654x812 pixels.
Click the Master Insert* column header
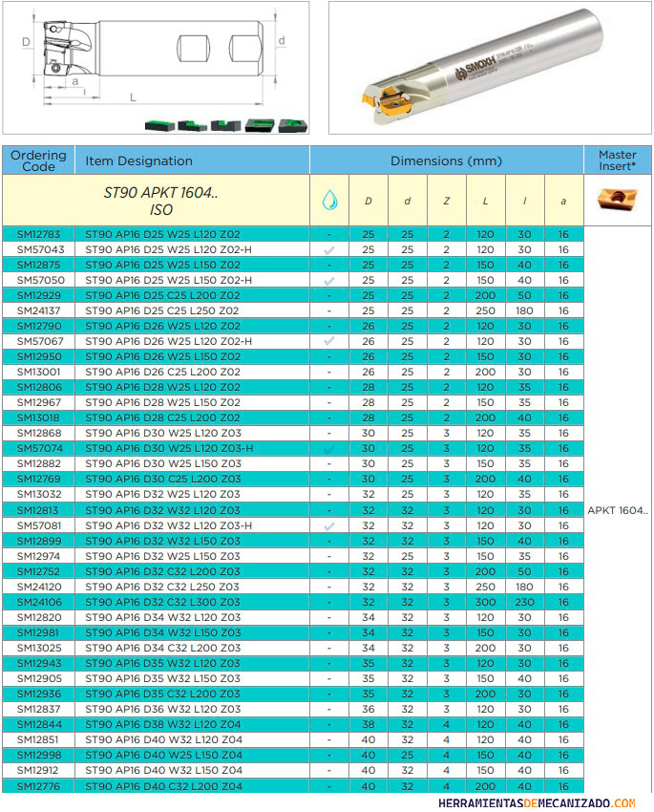pyautogui.click(x=618, y=160)
